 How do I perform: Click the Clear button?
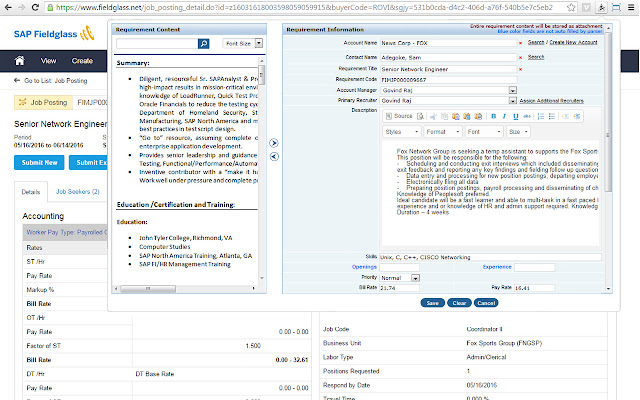click(x=459, y=303)
